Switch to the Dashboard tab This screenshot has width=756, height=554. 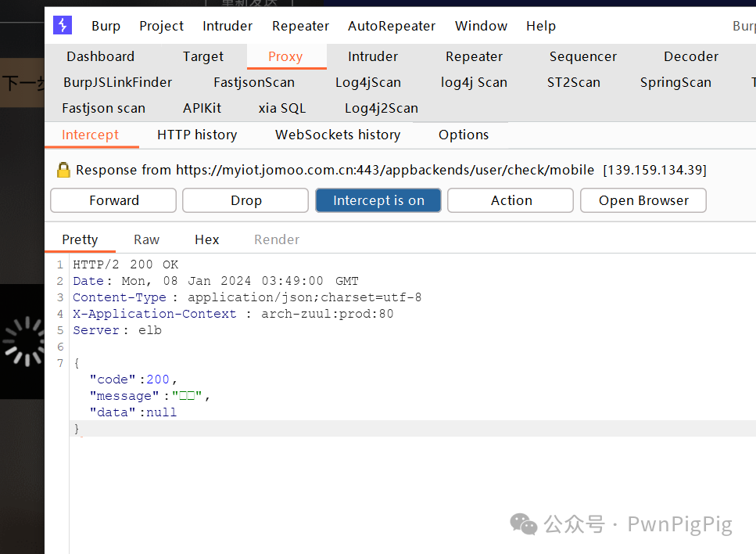pyautogui.click(x=101, y=56)
